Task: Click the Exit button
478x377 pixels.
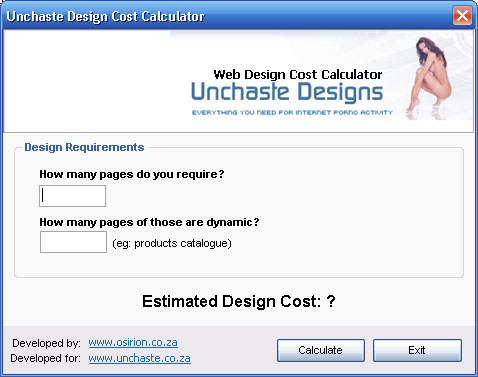Action: 417,350
